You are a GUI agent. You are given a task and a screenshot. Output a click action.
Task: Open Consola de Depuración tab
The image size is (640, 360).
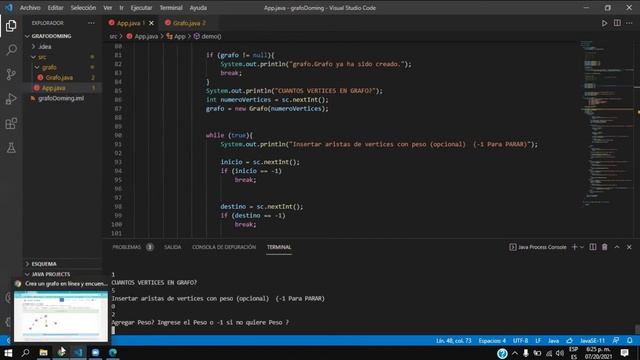tap(224, 247)
